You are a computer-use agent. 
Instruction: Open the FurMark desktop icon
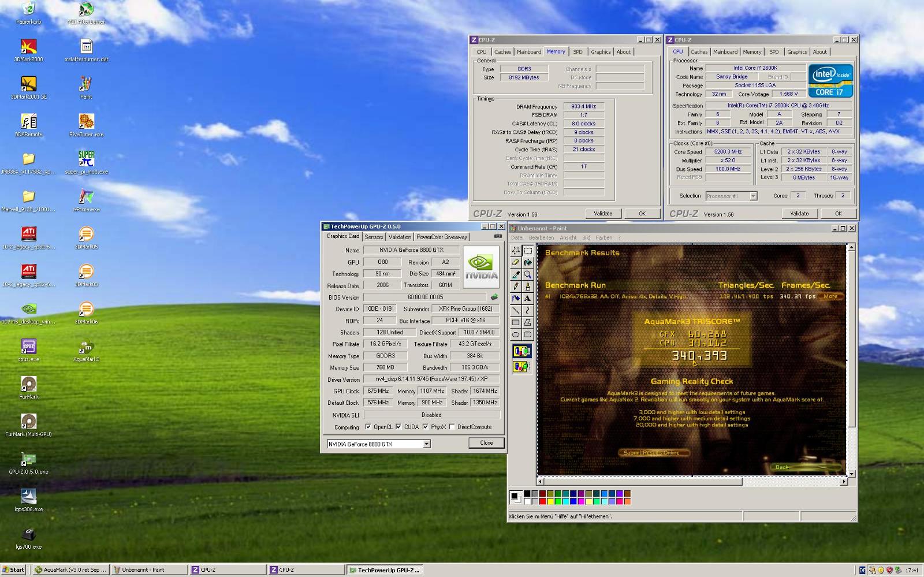[29, 388]
